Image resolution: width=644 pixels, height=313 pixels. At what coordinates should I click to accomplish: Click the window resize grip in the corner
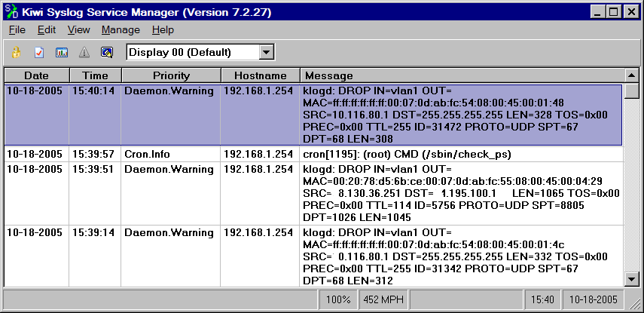pos(633,302)
